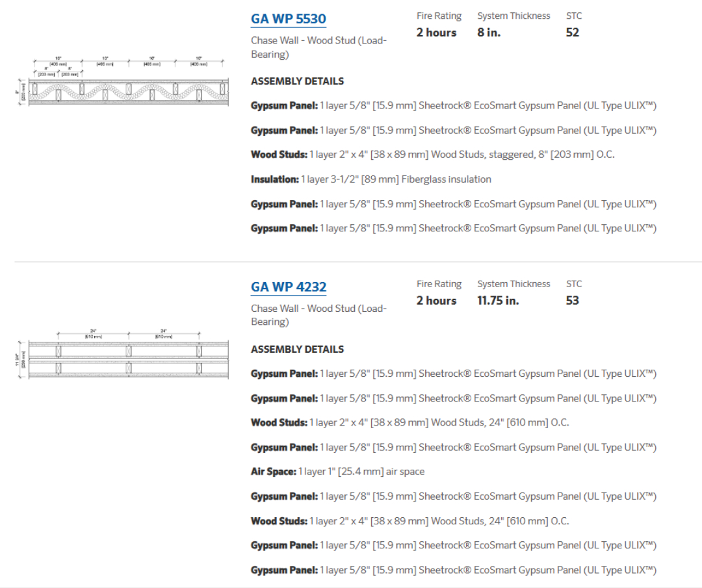Click the Fiberglass insulation detail line
Image resolution: width=702 pixels, height=588 pixels.
click(370, 179)
